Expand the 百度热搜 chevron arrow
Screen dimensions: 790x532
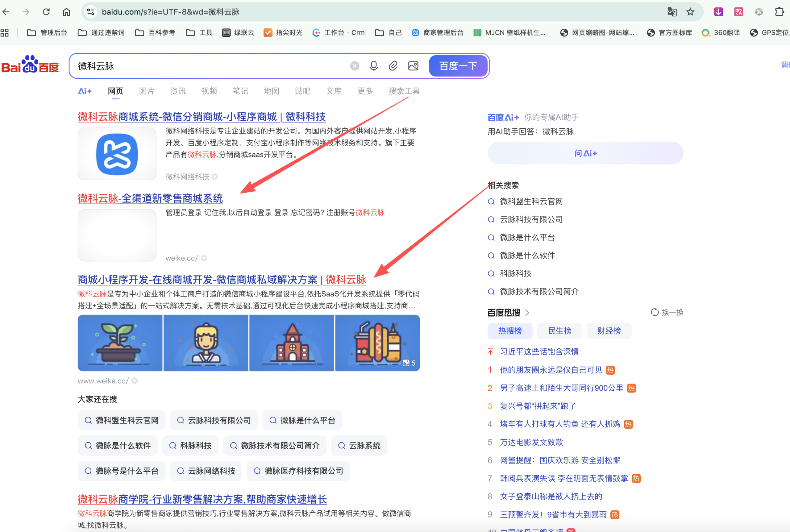pyautogui.click(x=527, y=313)
